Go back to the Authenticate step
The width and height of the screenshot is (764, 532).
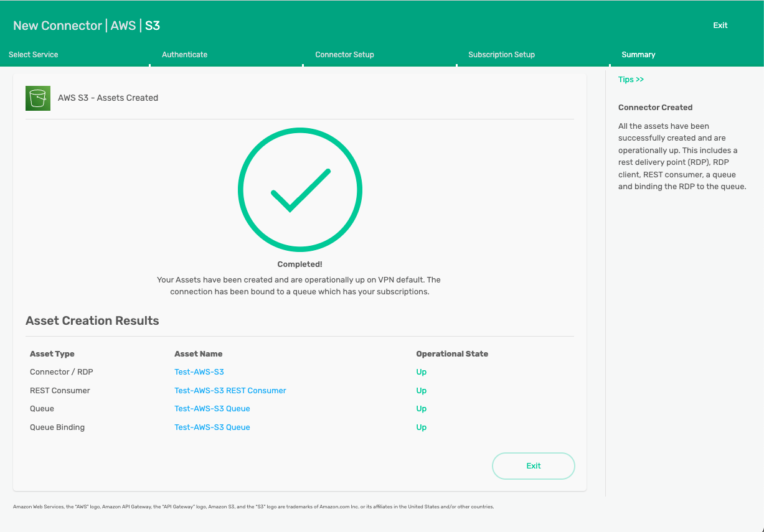184,55
